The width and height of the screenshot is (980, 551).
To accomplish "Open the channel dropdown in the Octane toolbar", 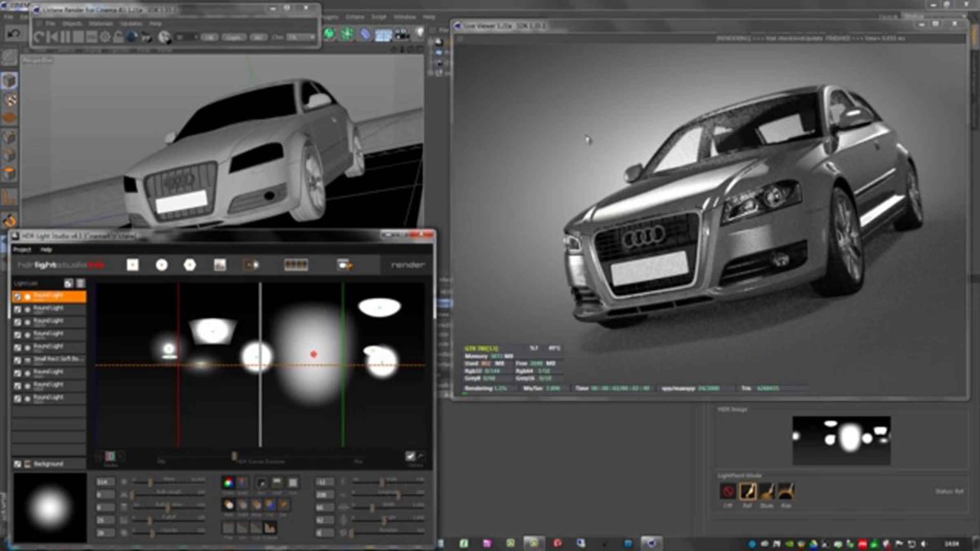I will [300, 37].
